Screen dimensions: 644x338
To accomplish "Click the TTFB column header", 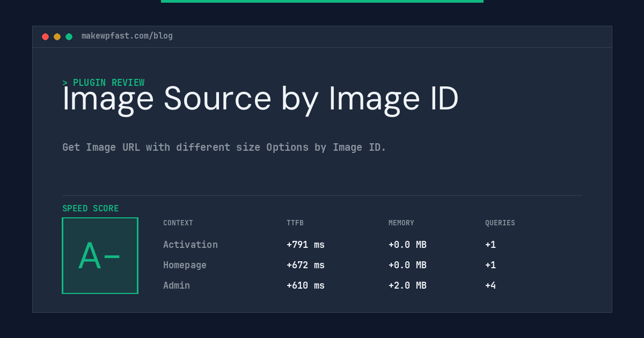I will point(295,223).
